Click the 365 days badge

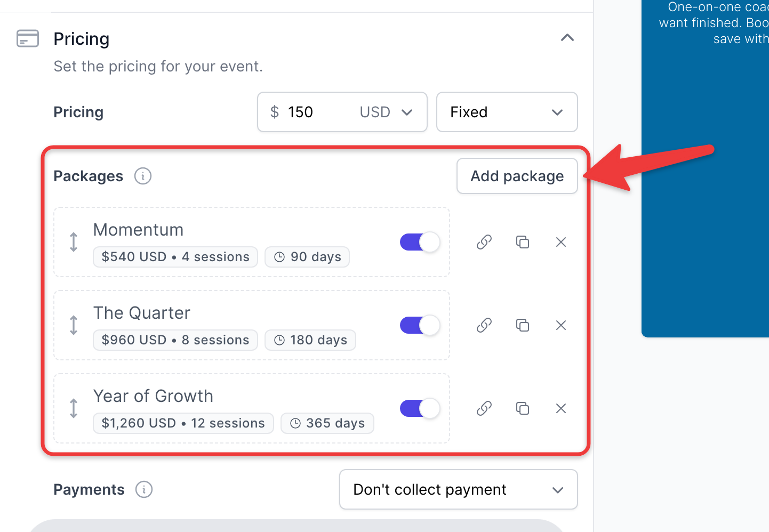327,423
